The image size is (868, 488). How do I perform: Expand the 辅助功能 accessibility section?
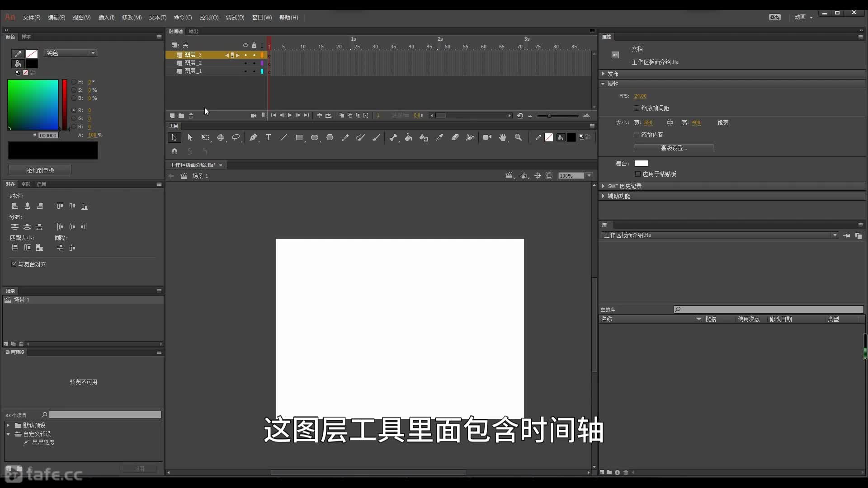pos(603,196)
